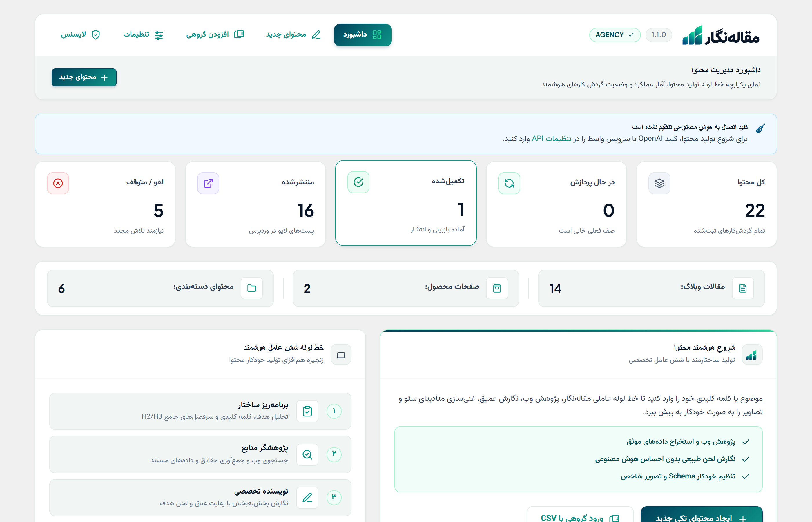Click the clipboard icon for برنامه‌ریز ساختار
Screen dimensions: 812x522
[307, 411]
